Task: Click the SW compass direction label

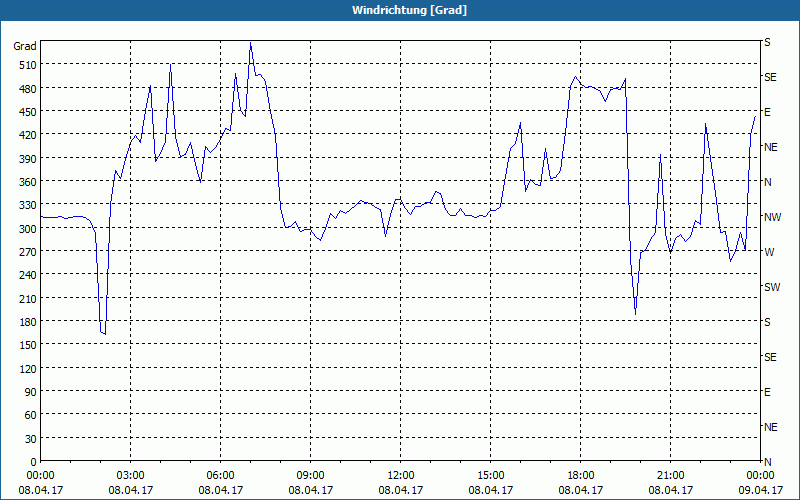Action: [772, 287]
